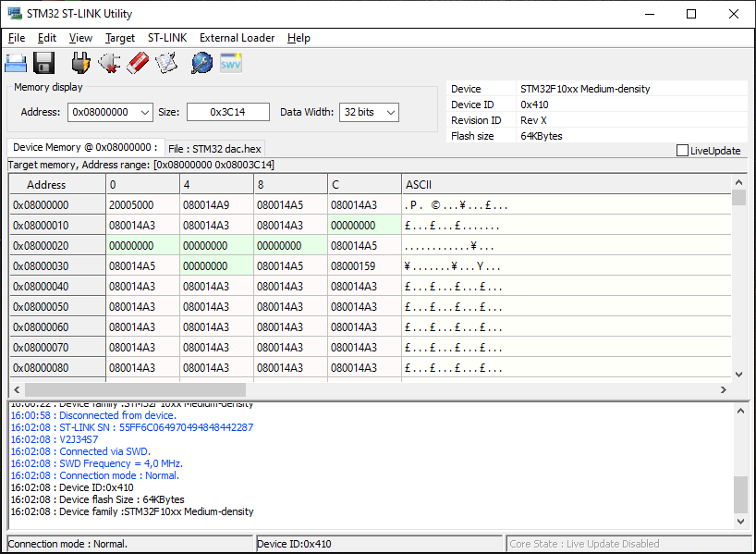Open the File menu

[x=17, y=38]
